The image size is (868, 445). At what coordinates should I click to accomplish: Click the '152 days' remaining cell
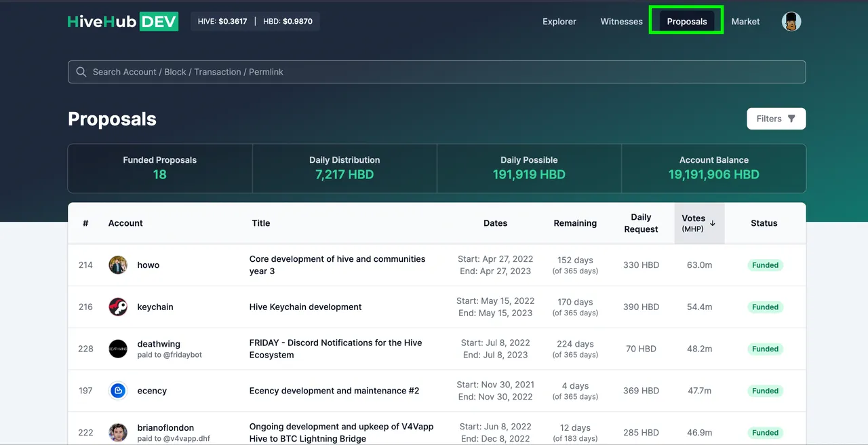[575, 265]
